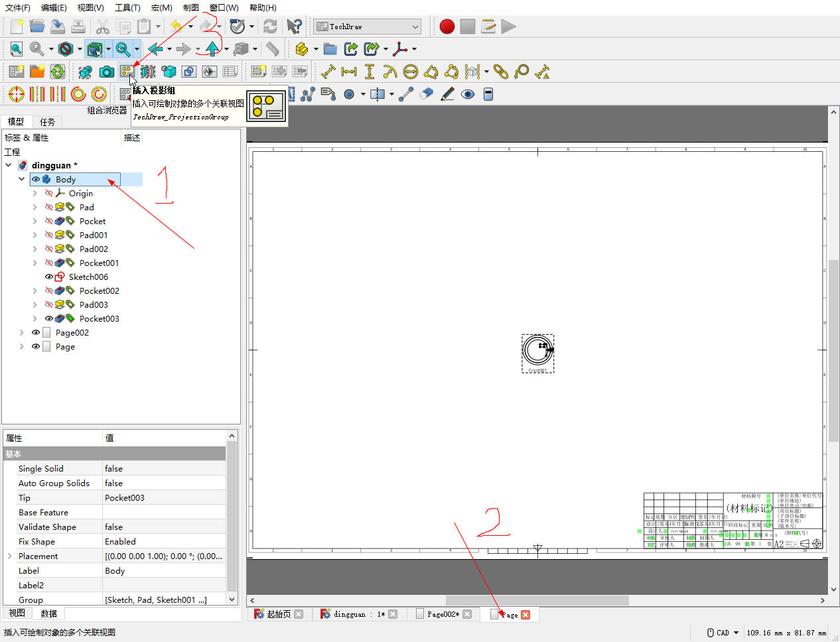Insert page using template orange folder icon

pos(37,72)
